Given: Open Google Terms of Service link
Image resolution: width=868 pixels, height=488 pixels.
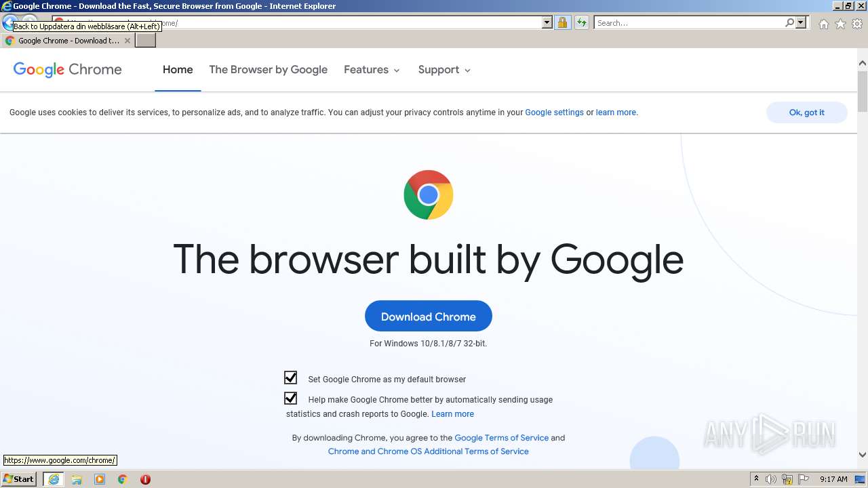Looking at the screenshot, I should (501, 438).
